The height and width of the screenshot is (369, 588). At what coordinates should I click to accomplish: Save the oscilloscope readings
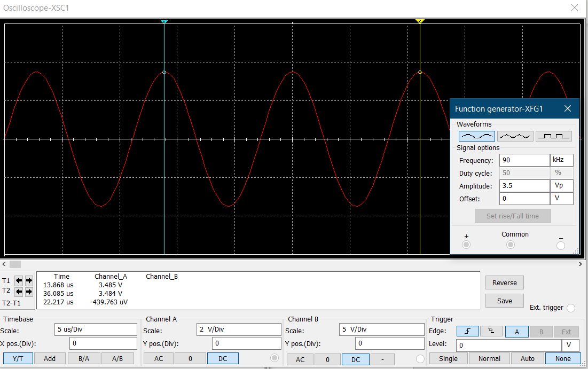point(504,300)
